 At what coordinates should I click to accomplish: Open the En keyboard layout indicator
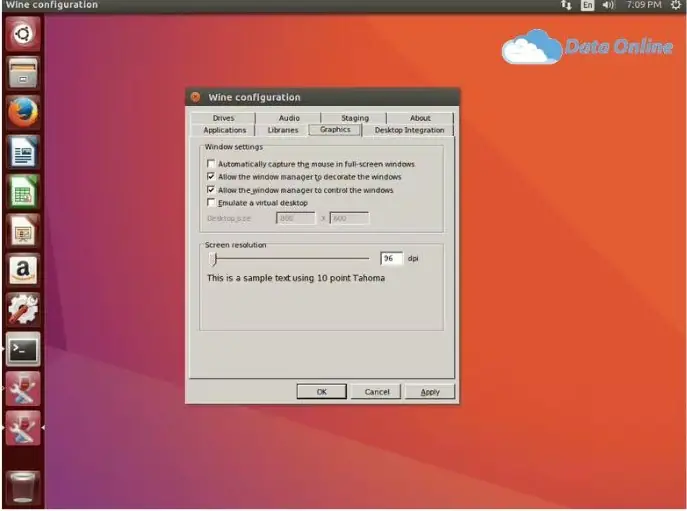pyautogui.click(x=587, y=5)
